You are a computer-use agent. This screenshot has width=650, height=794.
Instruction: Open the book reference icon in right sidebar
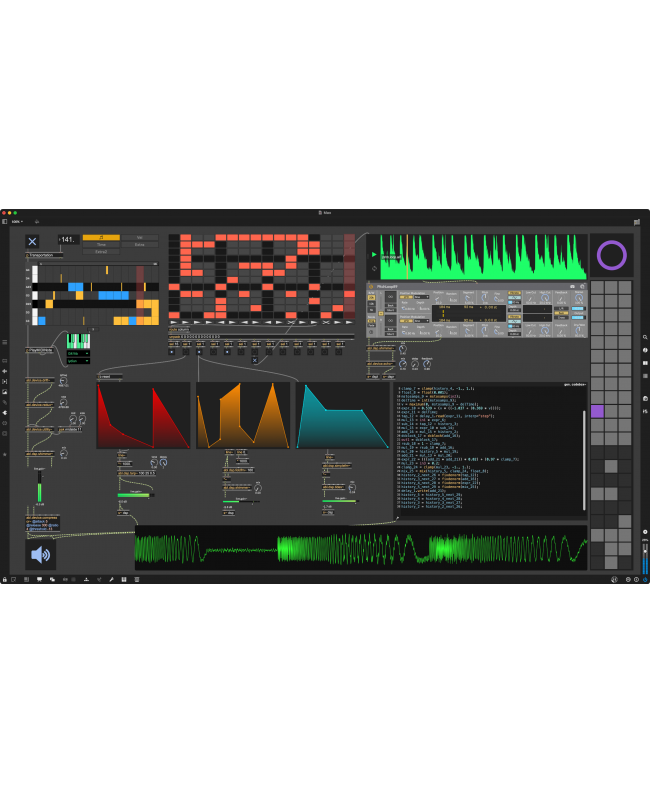coord(645,363)
